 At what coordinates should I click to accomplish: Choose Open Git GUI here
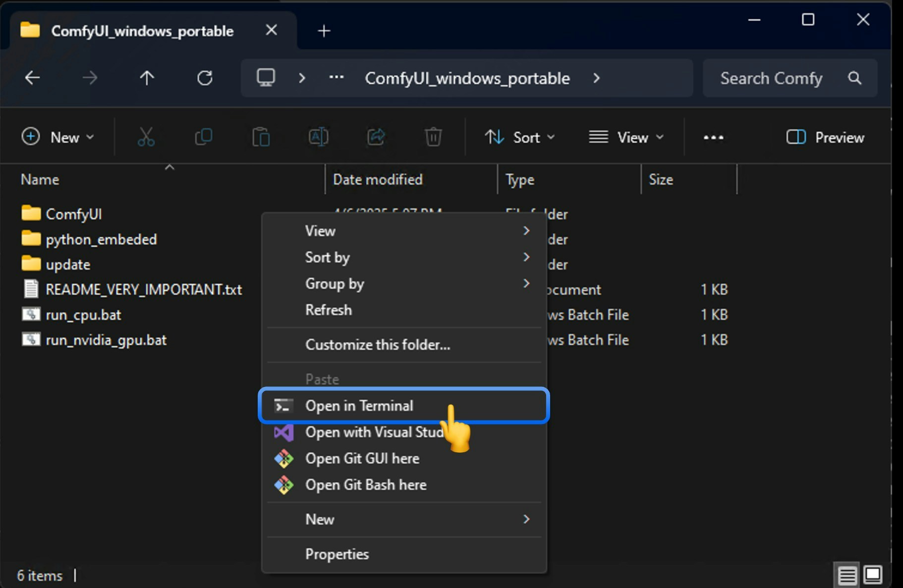point(404,459)
